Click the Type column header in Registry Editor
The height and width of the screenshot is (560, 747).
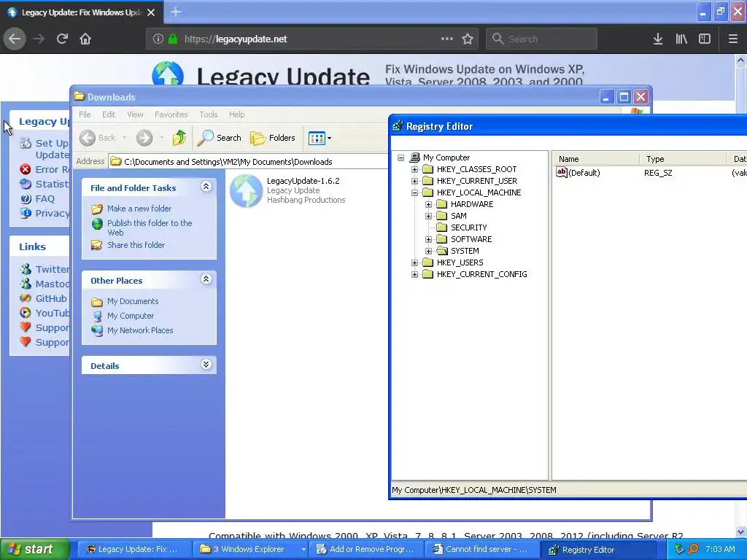pos(683,159)
